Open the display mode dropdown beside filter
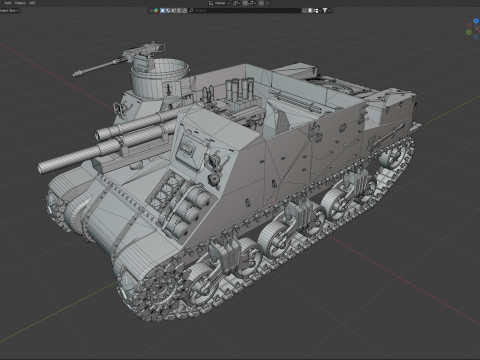Viewport: 480px width, 360px height. 316,10
